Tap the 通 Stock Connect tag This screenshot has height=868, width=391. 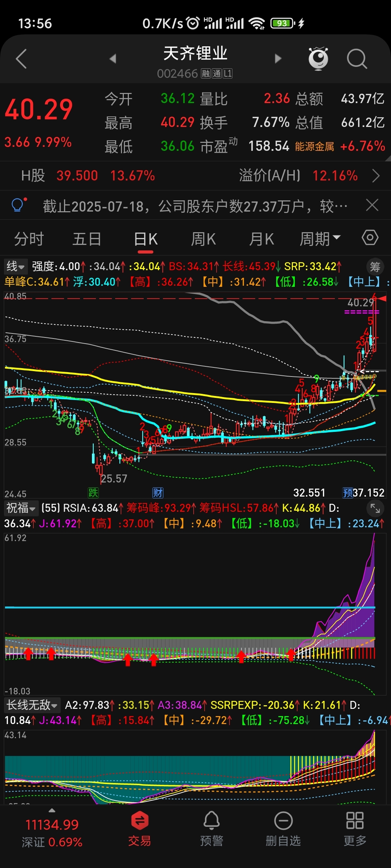[216, 74]
